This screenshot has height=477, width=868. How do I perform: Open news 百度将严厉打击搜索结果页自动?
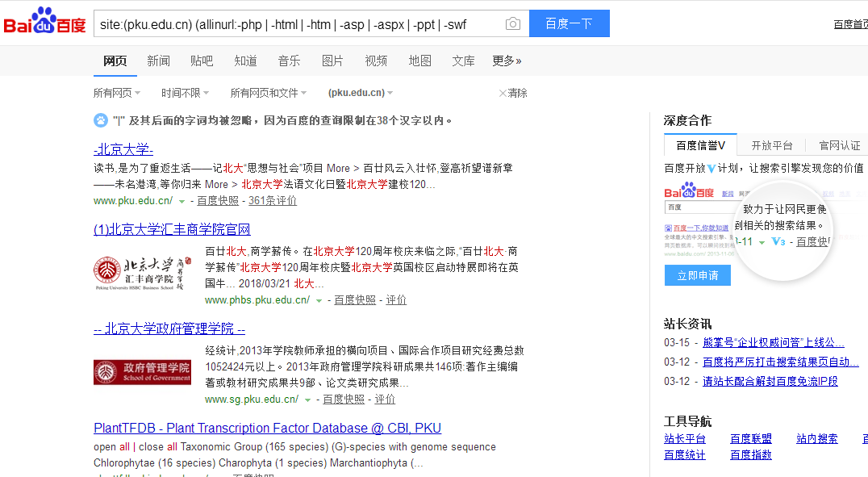(x=781, y=362)
